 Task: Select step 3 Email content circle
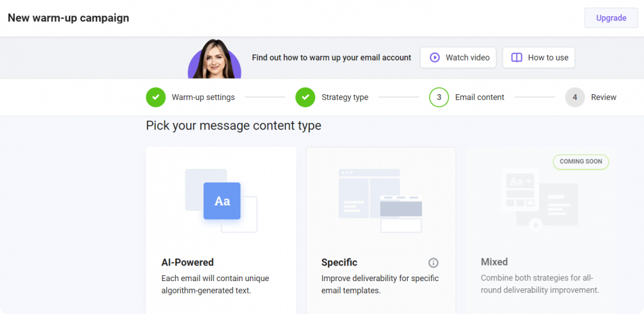point(439,97)
